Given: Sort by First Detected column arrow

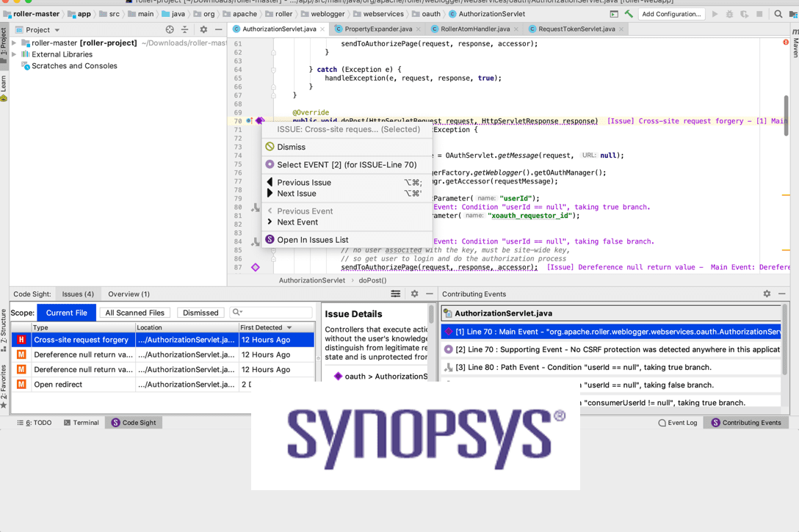Looking at the screenshot, I should tap(289, 327).
